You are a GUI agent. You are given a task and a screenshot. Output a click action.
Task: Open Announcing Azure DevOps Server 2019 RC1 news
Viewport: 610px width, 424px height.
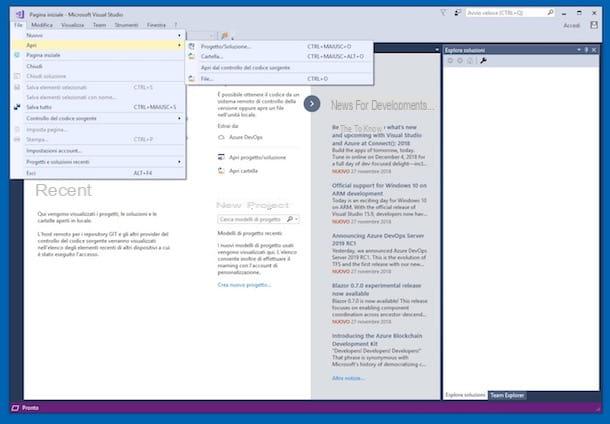378,239
